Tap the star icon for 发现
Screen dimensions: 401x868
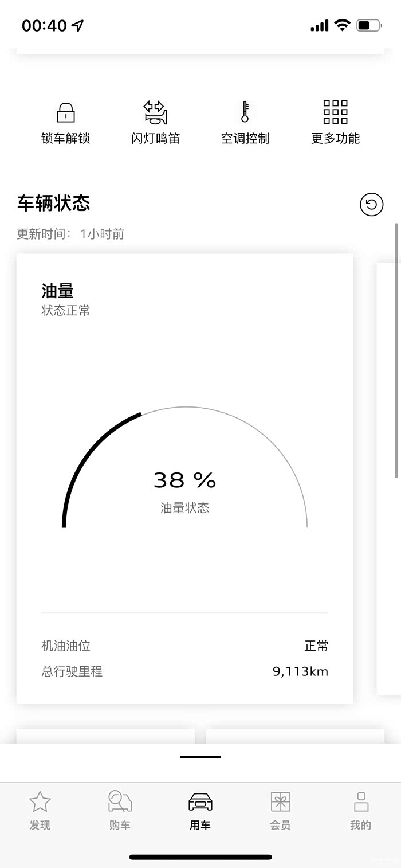40,802
